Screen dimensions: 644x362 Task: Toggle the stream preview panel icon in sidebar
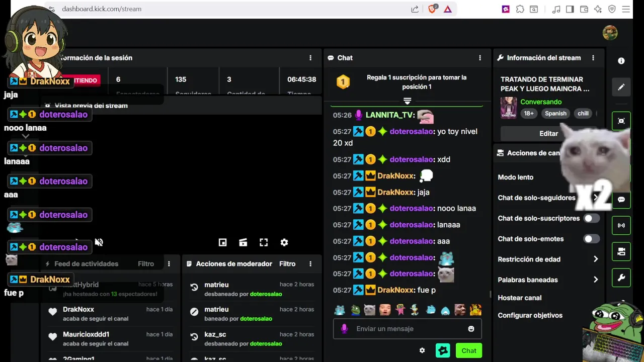pos(621,121)
